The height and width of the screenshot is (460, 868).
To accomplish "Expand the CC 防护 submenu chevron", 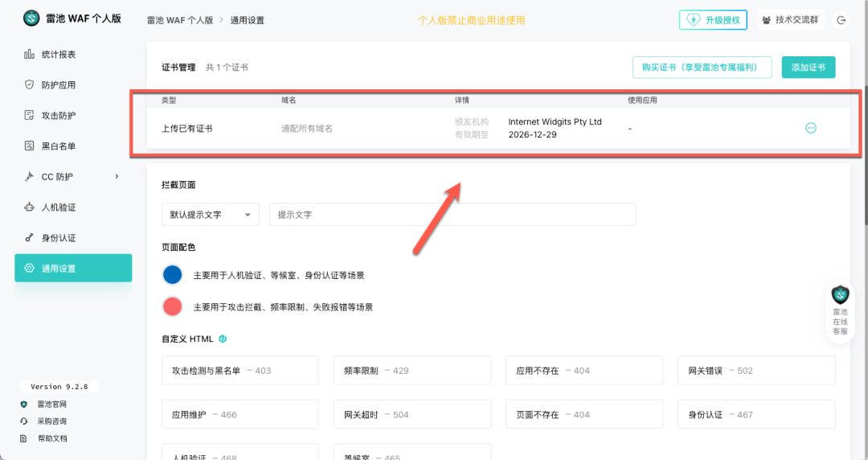I will [x=117, y=177].
